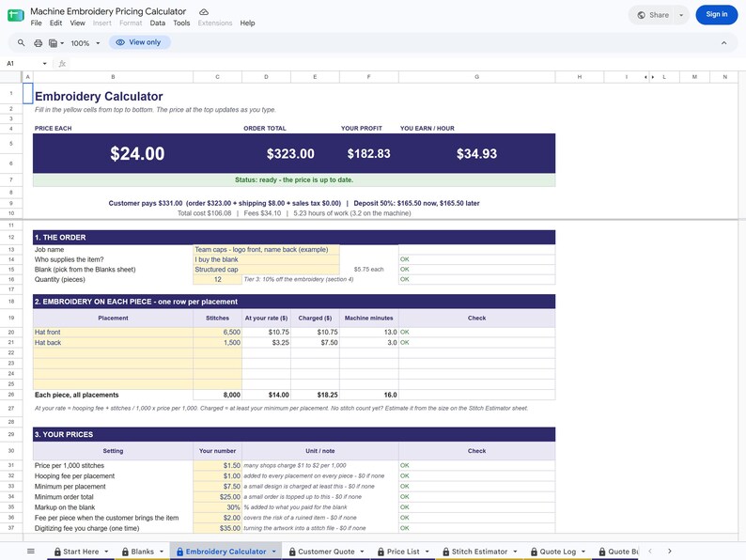The height and width of the screenshot is (560, 746).
Task: Select the 'Hat back' placement cell
Action: pos(113,343)
